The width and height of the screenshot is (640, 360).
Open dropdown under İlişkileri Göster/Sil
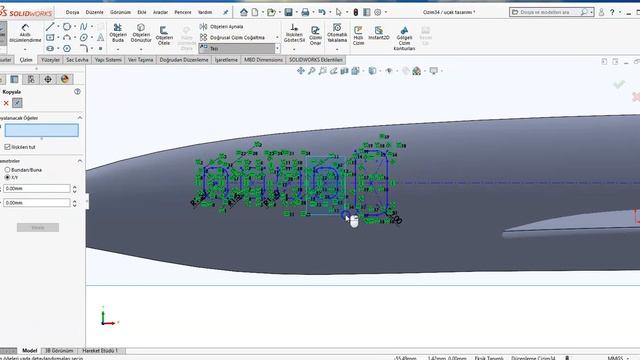click(x=294, y=49)
